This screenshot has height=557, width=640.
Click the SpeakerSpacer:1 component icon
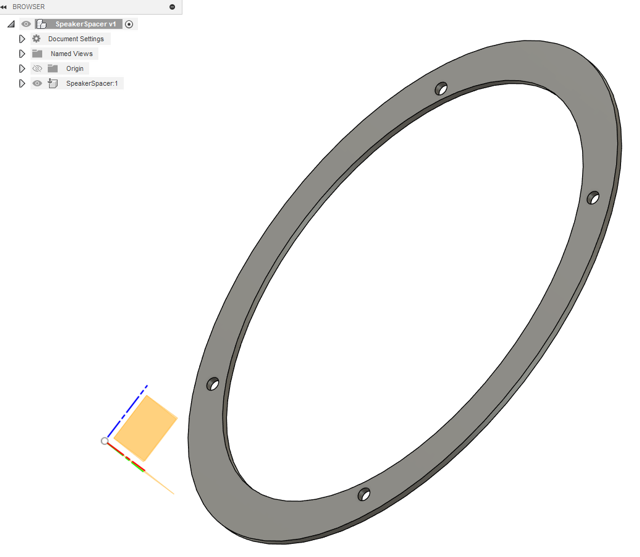[53, 83]
